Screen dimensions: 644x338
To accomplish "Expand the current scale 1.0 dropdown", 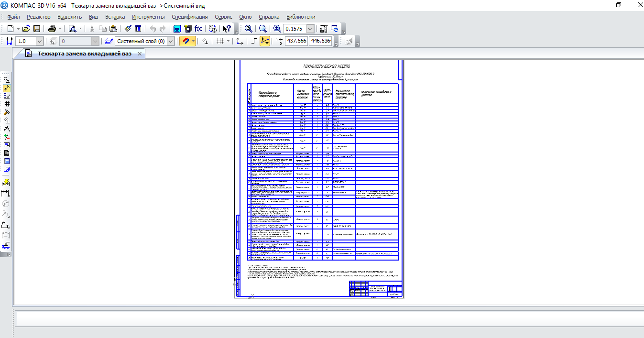I will [39, 41].
